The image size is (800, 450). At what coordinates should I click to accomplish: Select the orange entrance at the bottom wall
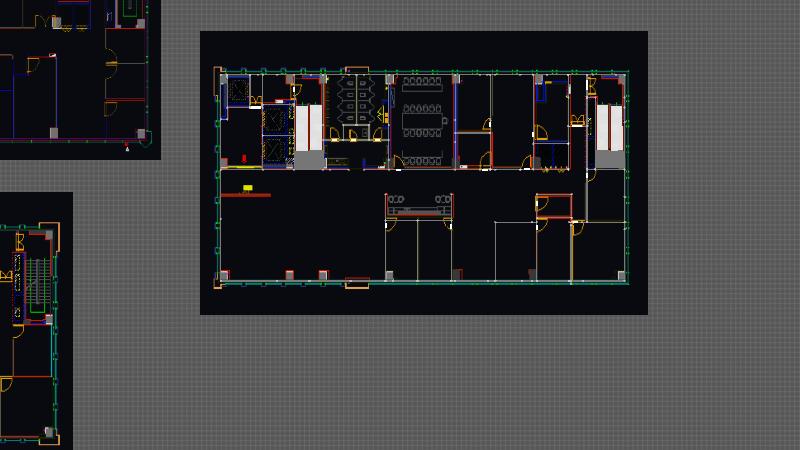point(357,285)
